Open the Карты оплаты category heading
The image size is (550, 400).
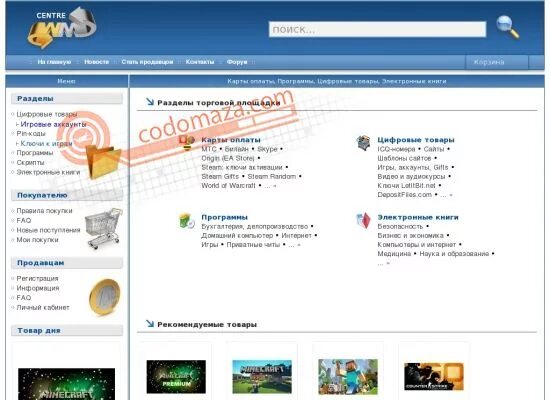pos(231,140)
